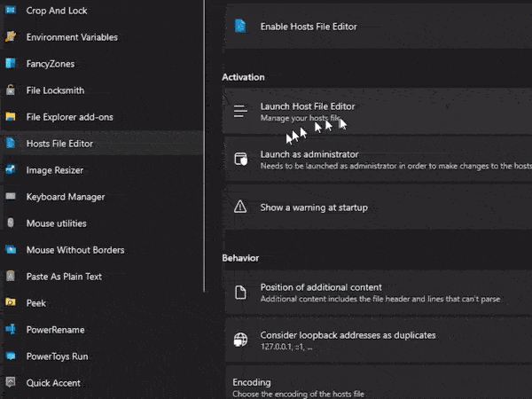The image size is (532, 399).
Task: Go to Peek settings
Action: 102,302
